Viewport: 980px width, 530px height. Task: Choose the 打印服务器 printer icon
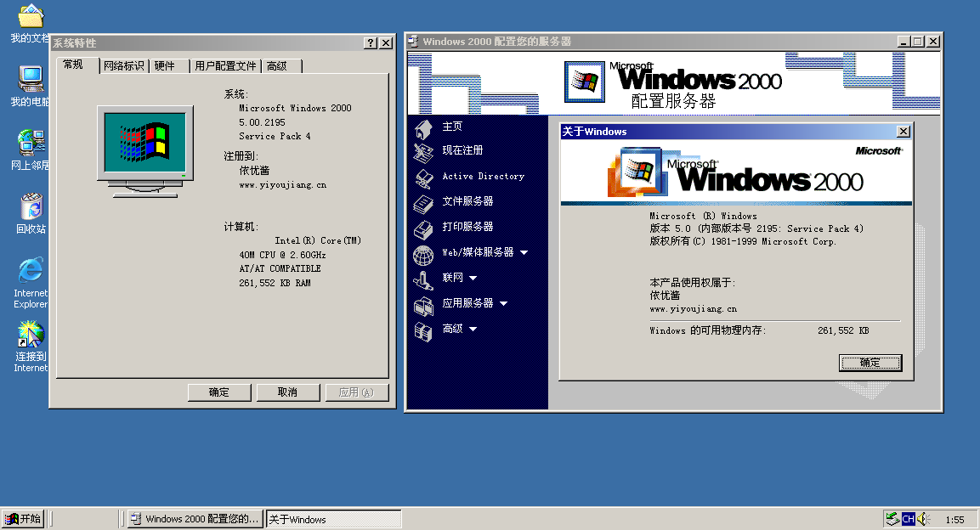[423, 229]
